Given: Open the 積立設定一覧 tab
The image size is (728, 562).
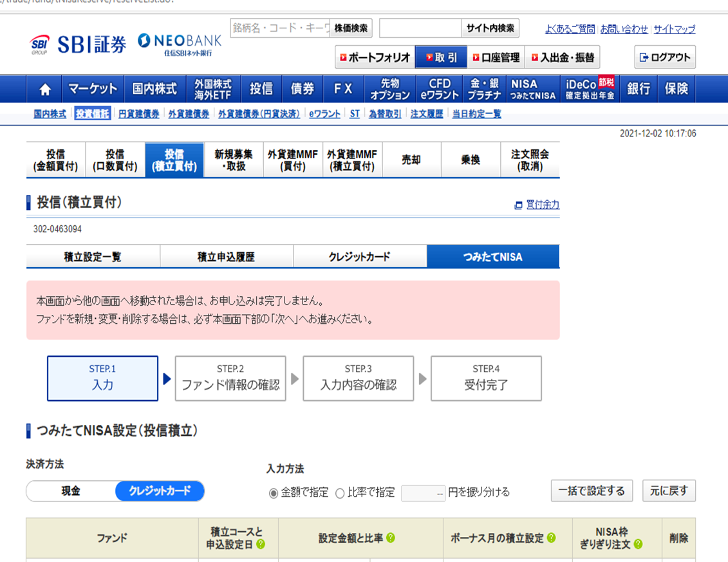Looking at the screenshot, I should click(93, 256).
